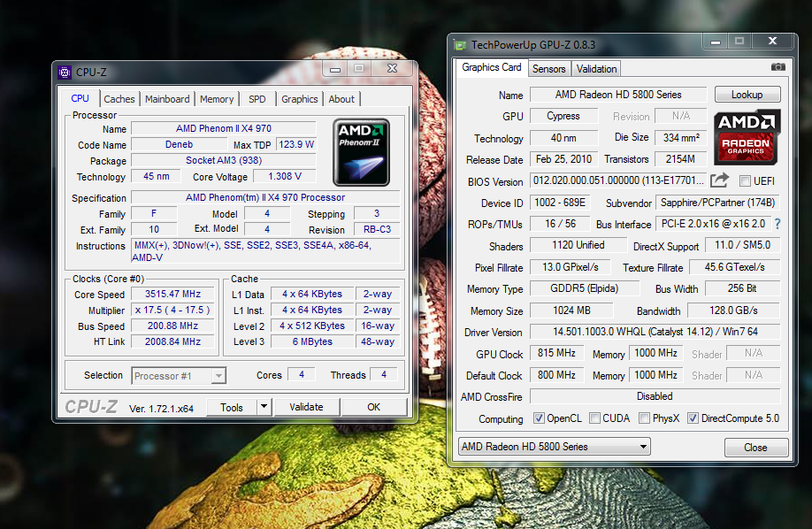Click the Core Speed value 3515.47 MHz

click(172, 294)
